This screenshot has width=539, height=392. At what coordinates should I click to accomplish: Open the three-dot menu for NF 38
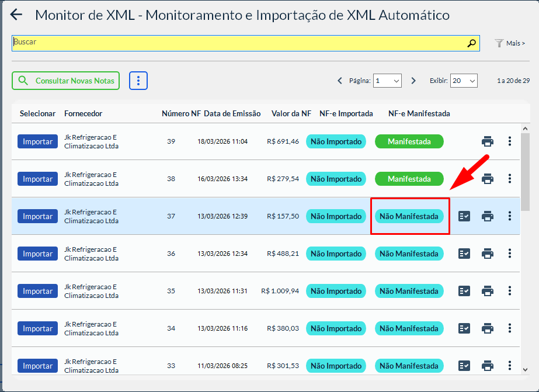point(510,179)
